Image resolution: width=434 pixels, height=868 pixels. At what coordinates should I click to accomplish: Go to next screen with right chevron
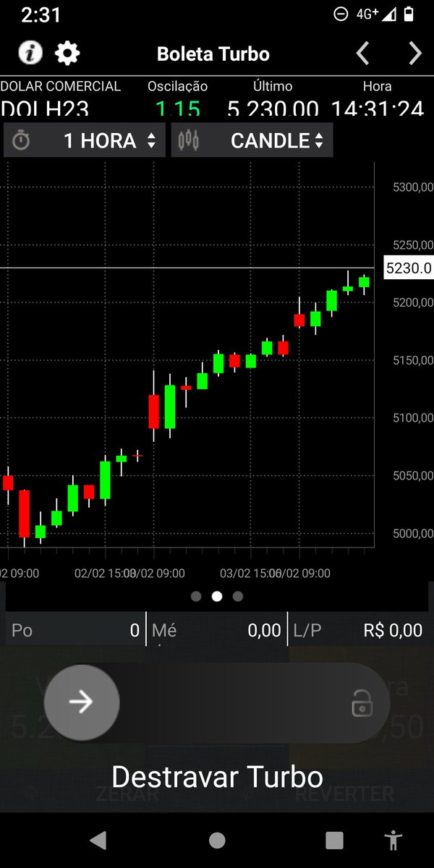click(414, 53)
